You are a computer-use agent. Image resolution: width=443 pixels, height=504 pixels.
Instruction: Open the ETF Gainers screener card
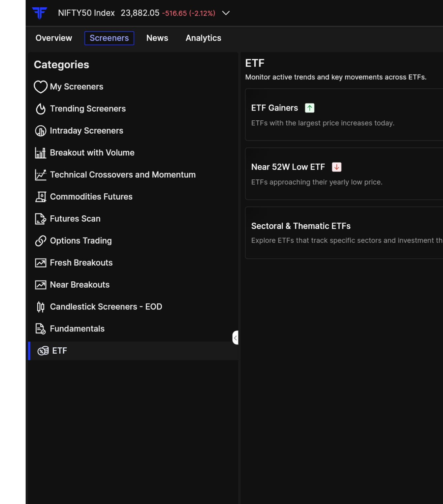pyautogui.click(x=344, y=115)
